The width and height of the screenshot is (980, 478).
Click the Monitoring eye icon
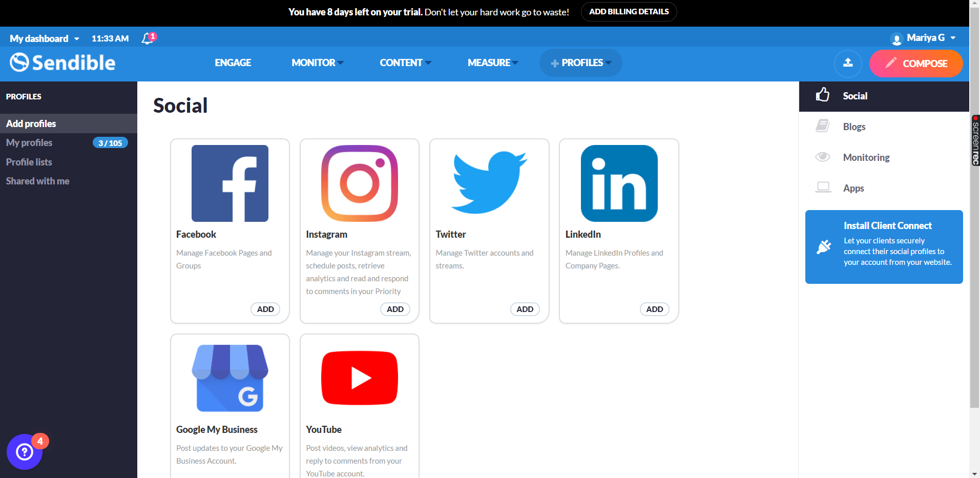click(x=823, y=157)
